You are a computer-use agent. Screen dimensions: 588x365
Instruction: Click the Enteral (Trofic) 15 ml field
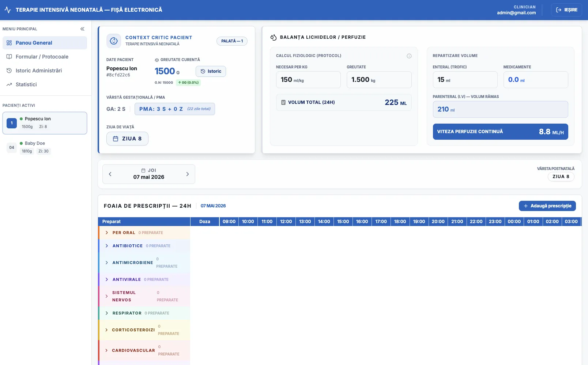[465, 80]
